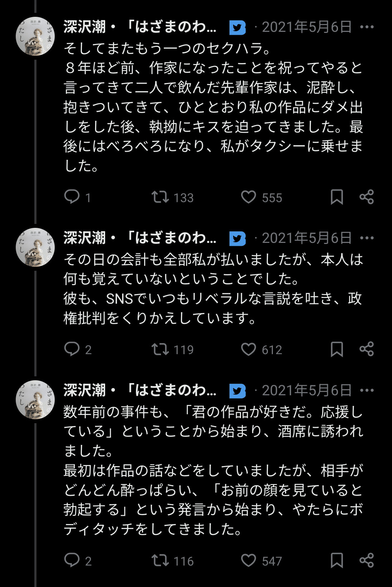Viewport: 392px width, 587px height.
Task: Like the second post with 612 likes
Action: click(249, 349)
